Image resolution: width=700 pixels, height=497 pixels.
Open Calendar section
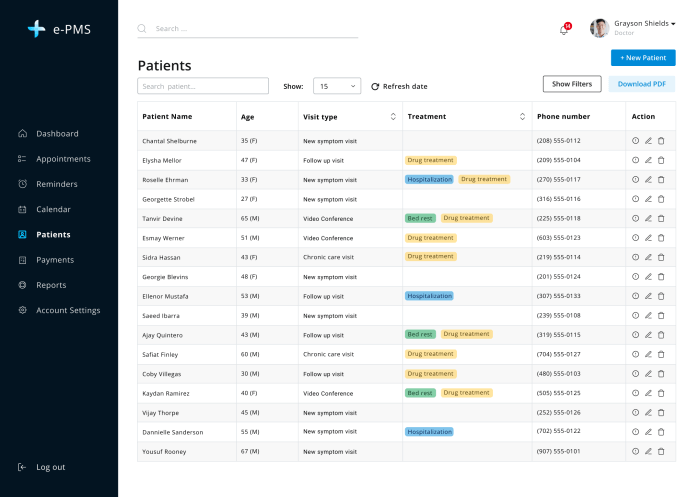53,209
